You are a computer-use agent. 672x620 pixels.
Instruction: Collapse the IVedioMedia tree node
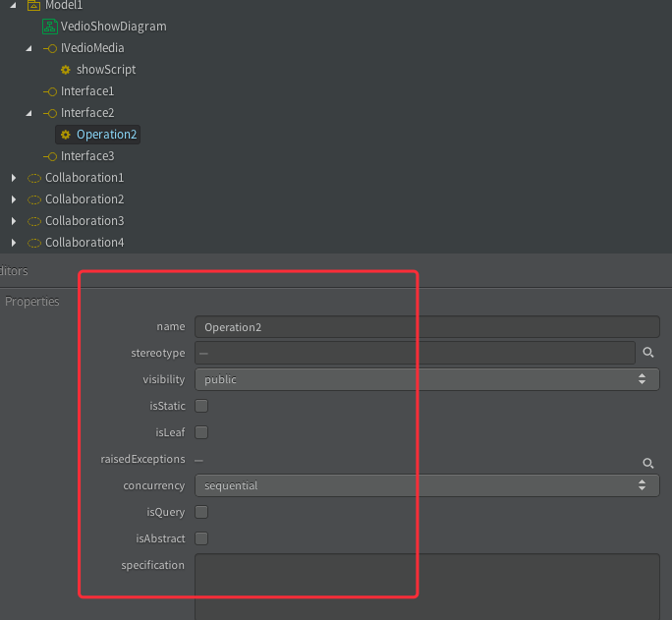pyautogui.click(x=28, y=48)
